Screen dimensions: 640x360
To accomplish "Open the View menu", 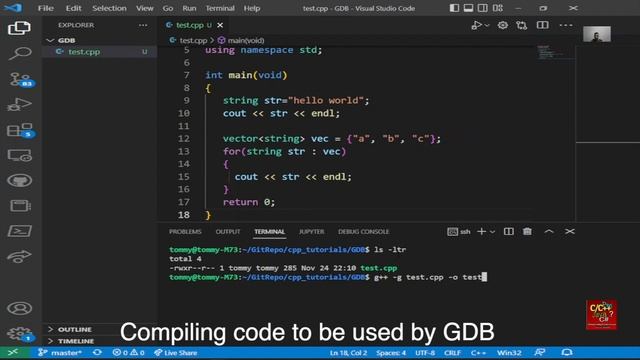I will (144, 8).
